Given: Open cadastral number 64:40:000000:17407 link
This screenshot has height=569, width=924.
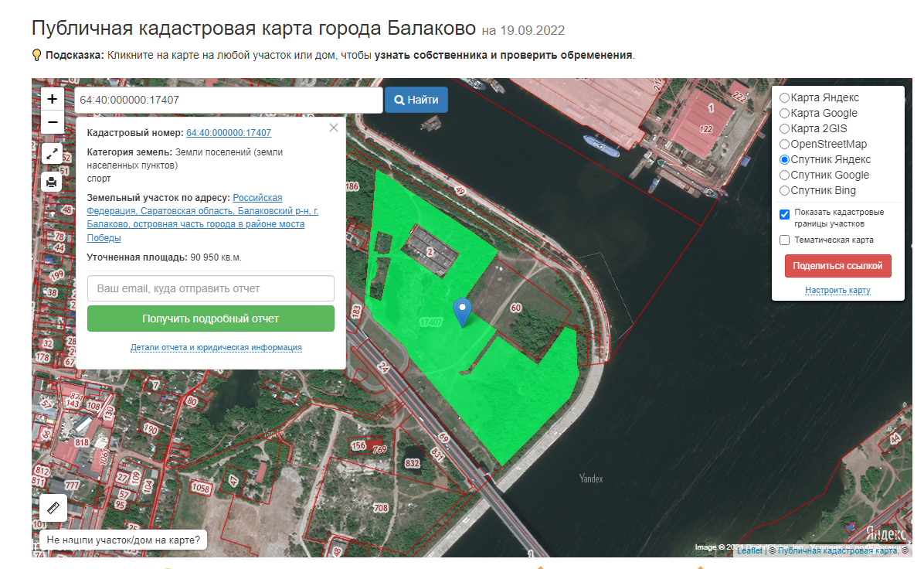Looking at the screenshot, I should tap(229, 133).
